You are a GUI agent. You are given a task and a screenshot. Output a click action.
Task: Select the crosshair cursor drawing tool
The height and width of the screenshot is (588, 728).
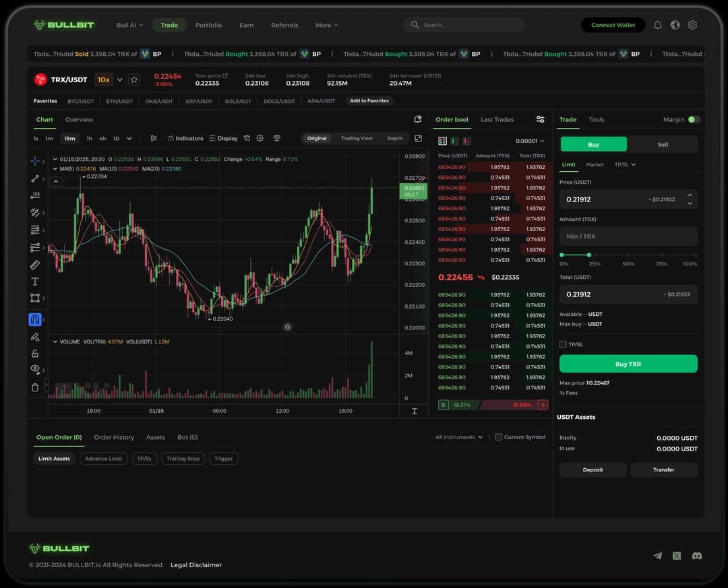35,161
